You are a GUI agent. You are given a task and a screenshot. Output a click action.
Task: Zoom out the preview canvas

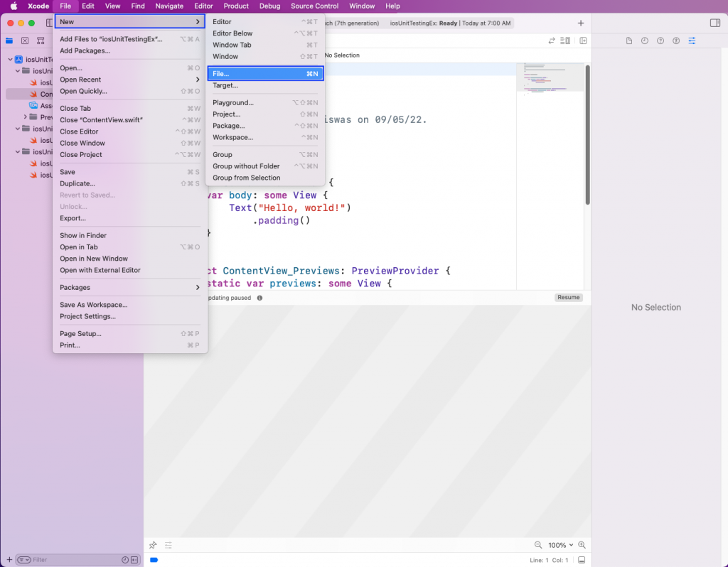click(x=538, y=545)
